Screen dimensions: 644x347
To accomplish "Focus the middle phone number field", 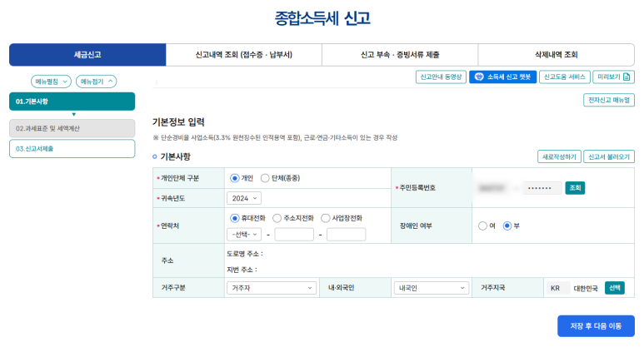I will 294,234.
